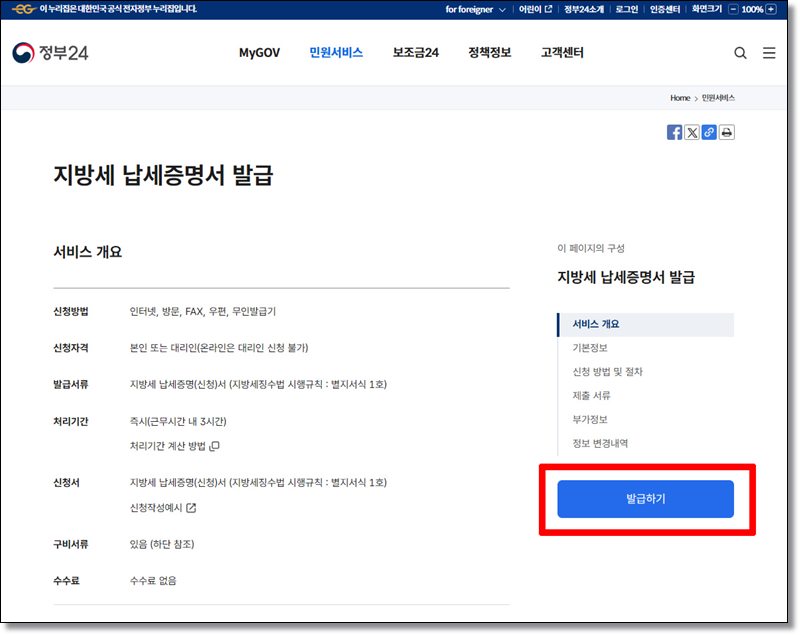Jump to 서비스 개요 section
The image size is (800, 635).
pyautogui.click(x=646, y=324)
